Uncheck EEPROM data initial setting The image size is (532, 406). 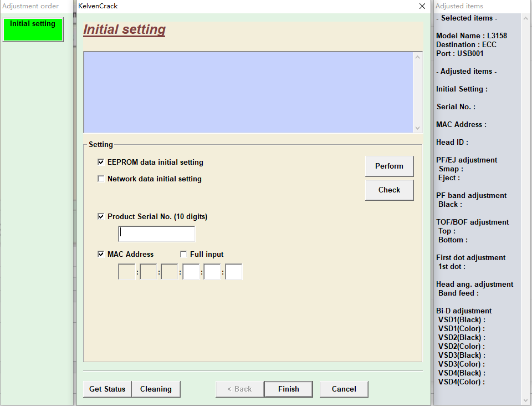101,163
